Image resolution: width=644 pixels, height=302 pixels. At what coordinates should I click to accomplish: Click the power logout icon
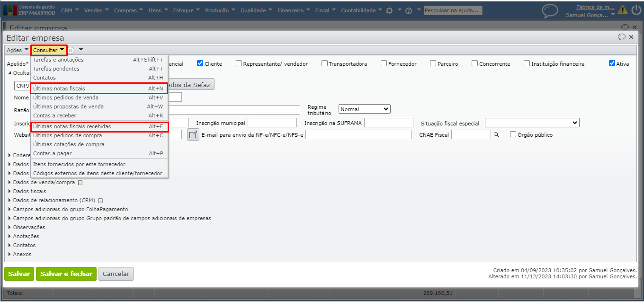coord(635,10)
